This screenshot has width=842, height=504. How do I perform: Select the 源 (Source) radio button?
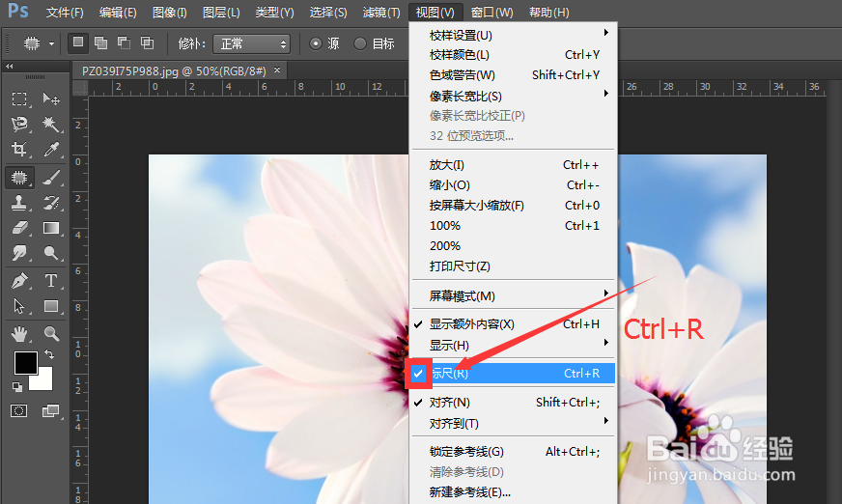coord(316,43)
